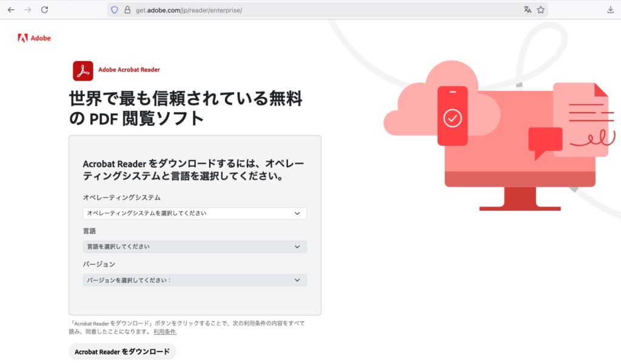Reload the Adobe download page
621x364 pixels.
(44, 10)
